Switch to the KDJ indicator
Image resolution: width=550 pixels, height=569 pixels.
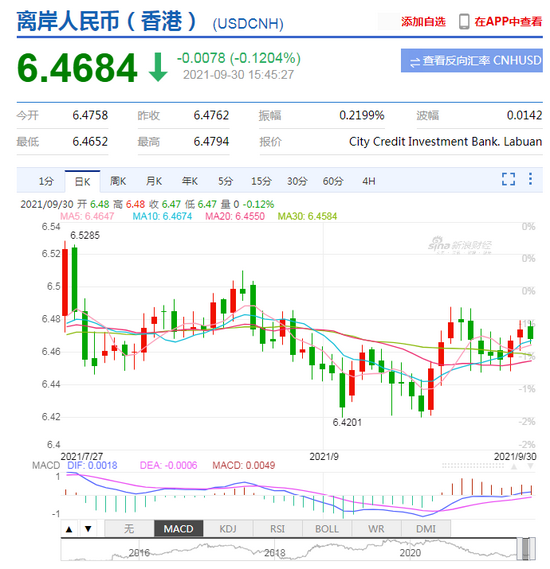point(228,529)
